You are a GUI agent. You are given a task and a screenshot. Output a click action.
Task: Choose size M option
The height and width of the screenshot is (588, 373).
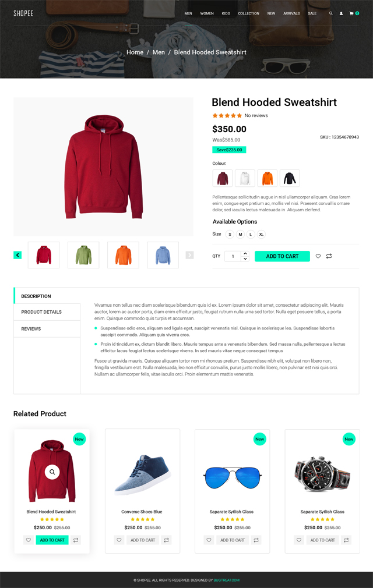pos(240,235)
